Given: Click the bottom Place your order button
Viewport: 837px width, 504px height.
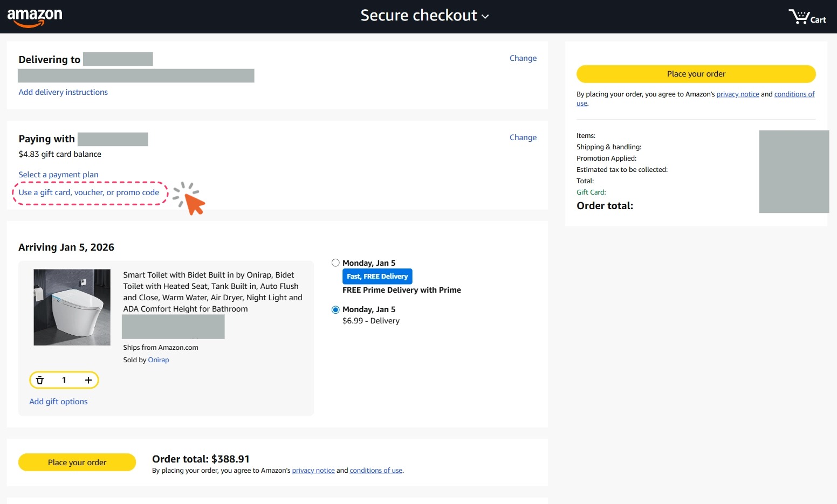Looking at the screenshot, I should point(77,462).
